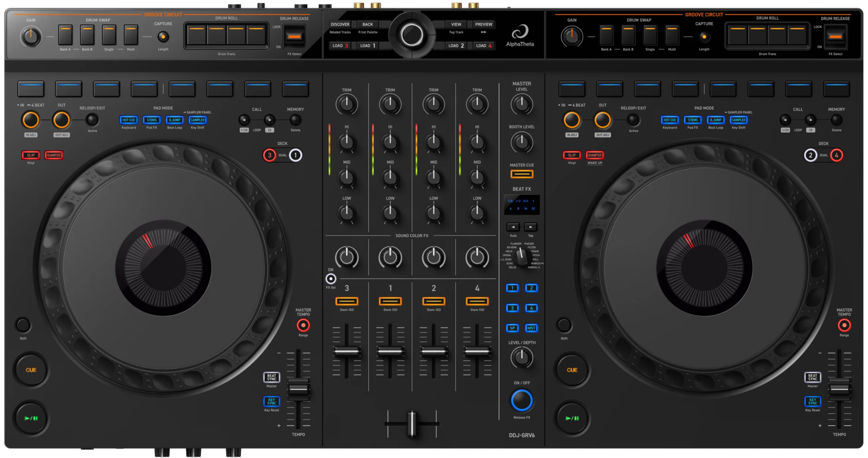The image size is (868, 458).
Task: Select deck 3 on the left deck
Action: (270, 155)
